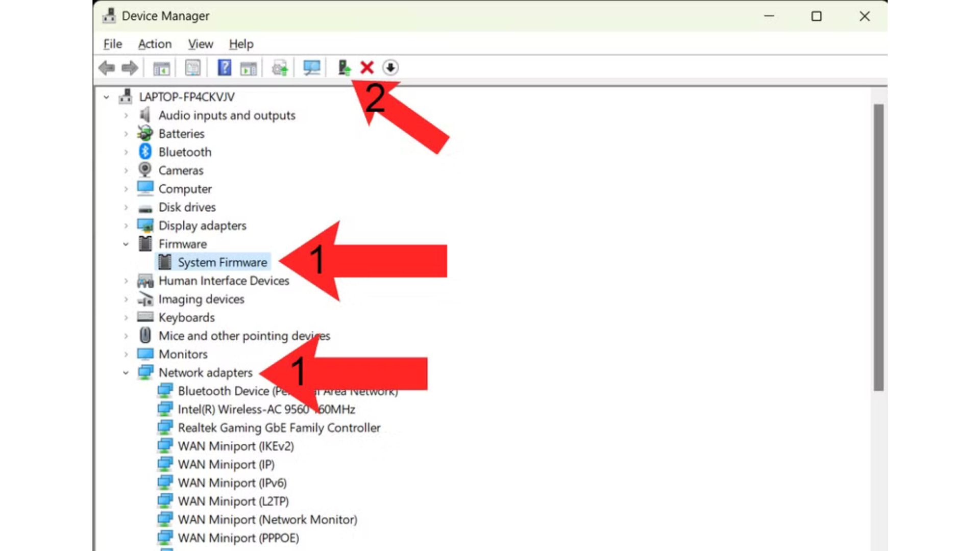Select Realtek Gaming GbE Family Controller

pyautogui.click(x=279, y=428)
